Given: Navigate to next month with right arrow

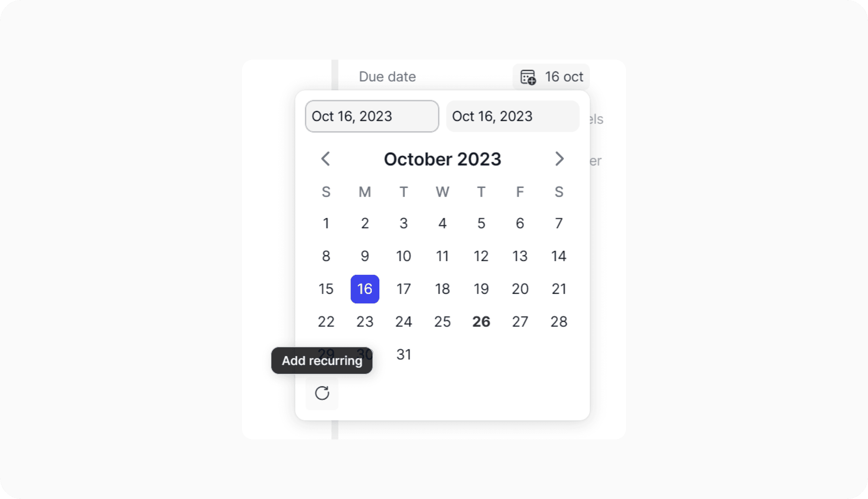Looking at the screenshot, I should click(x=559, y=159).
